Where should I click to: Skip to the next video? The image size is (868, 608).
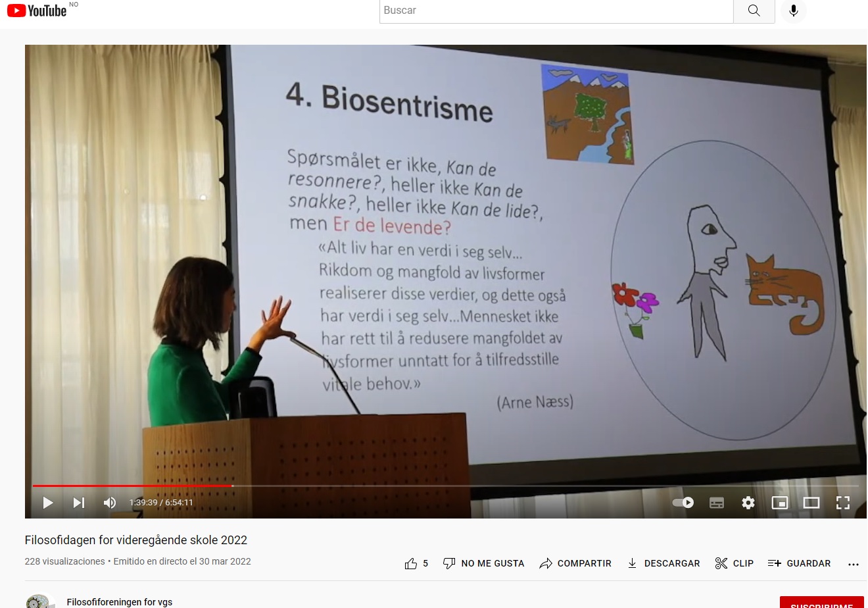78,502
